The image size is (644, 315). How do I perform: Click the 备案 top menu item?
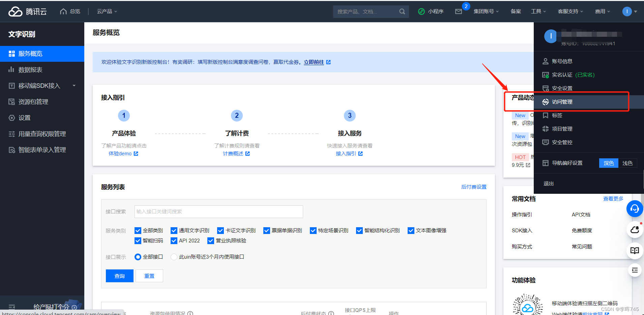(x=516, y=11)
